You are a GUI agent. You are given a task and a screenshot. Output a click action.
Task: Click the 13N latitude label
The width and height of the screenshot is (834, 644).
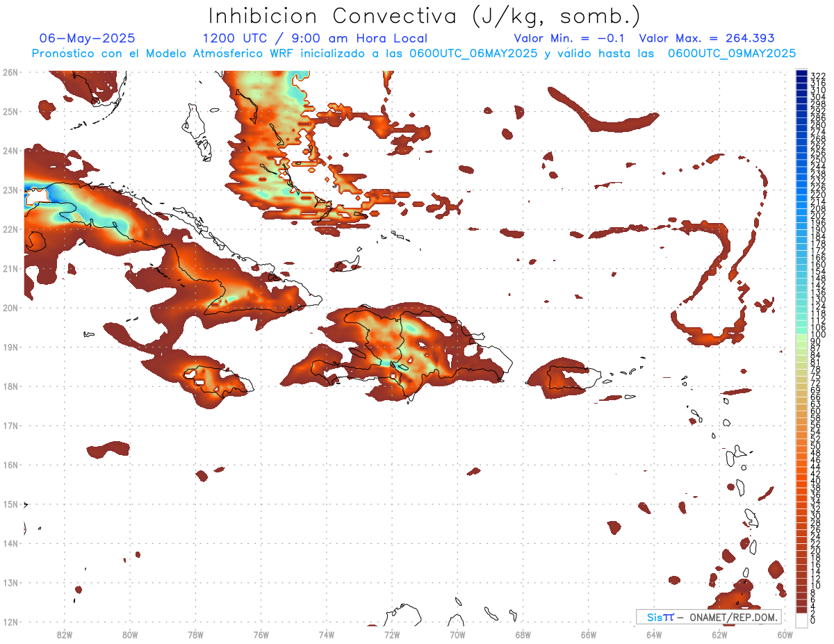point(10,582)
